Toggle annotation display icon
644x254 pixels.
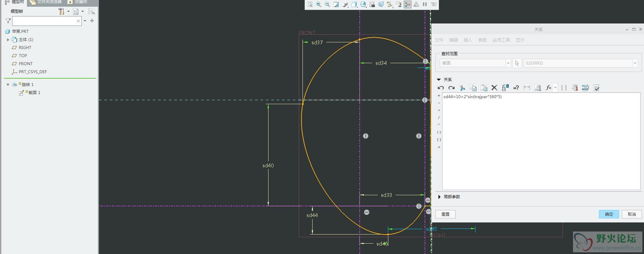click(x=399, y=4)
